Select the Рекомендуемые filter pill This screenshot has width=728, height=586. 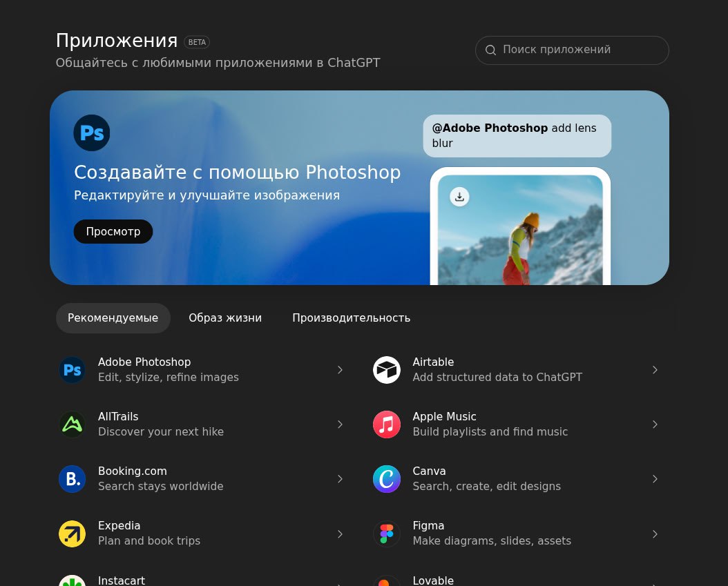(113, 318)
